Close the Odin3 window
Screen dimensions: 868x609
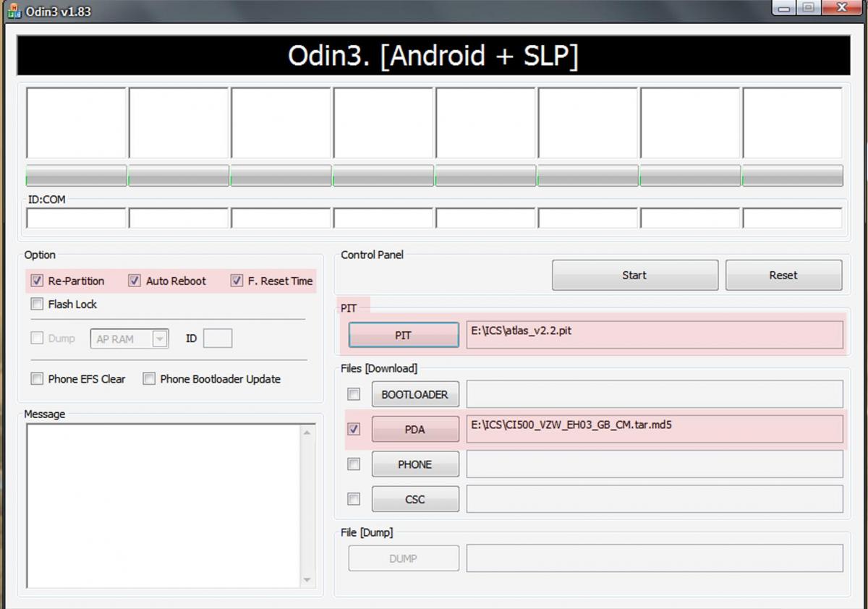842,8
